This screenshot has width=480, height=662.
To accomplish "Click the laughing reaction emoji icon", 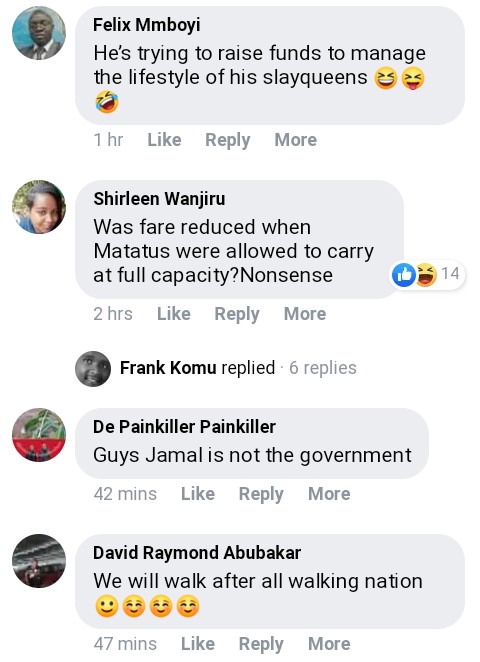I will 426,274.
